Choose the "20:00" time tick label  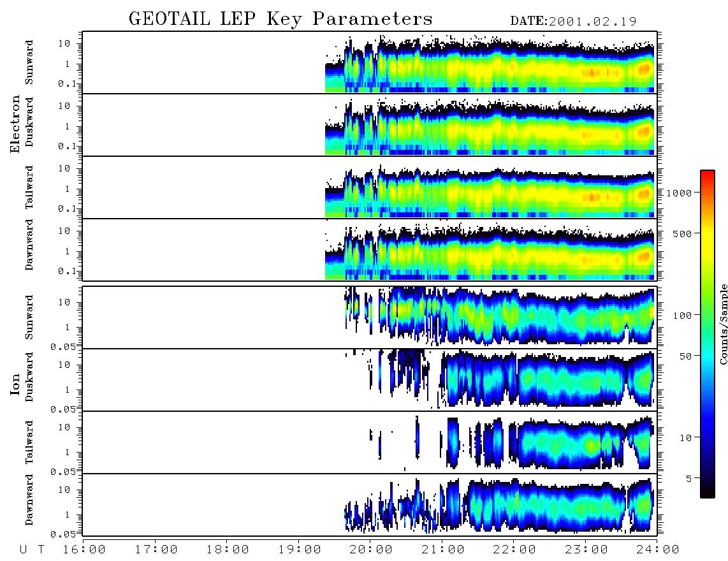click(x=372, y=550)
